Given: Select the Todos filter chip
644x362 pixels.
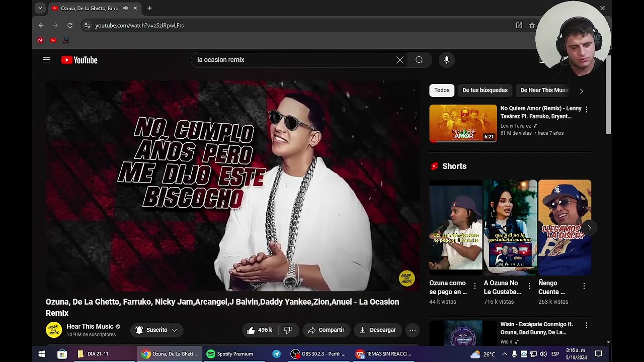Looking at the screenshot, I should click(442, 90).
